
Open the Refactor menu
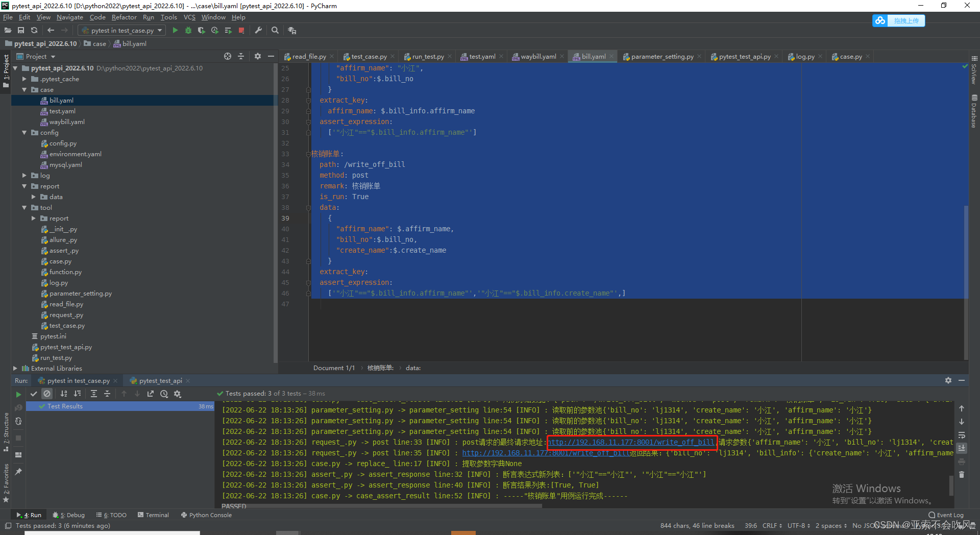point(124,17)
